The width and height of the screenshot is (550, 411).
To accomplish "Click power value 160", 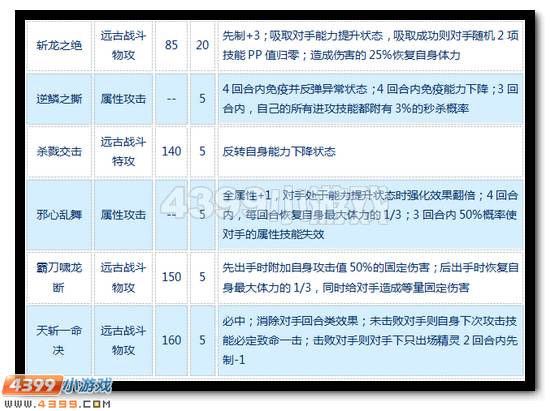I will (x=171, y=340).
